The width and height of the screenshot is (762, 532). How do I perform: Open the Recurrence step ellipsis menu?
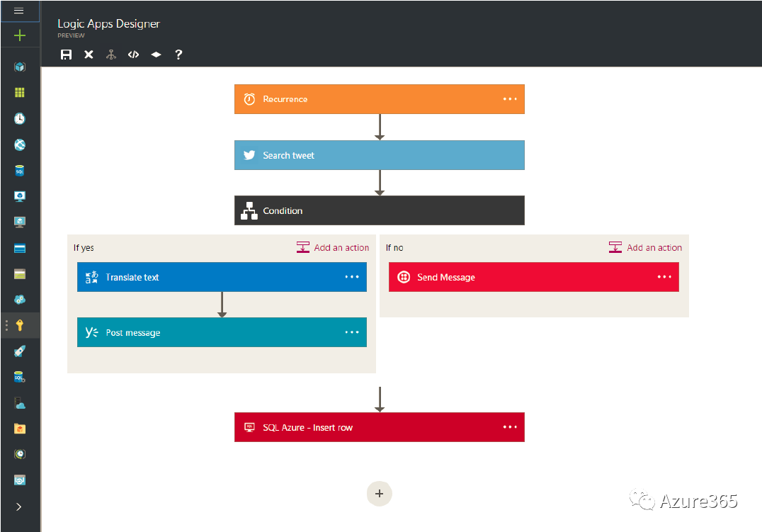510,99
